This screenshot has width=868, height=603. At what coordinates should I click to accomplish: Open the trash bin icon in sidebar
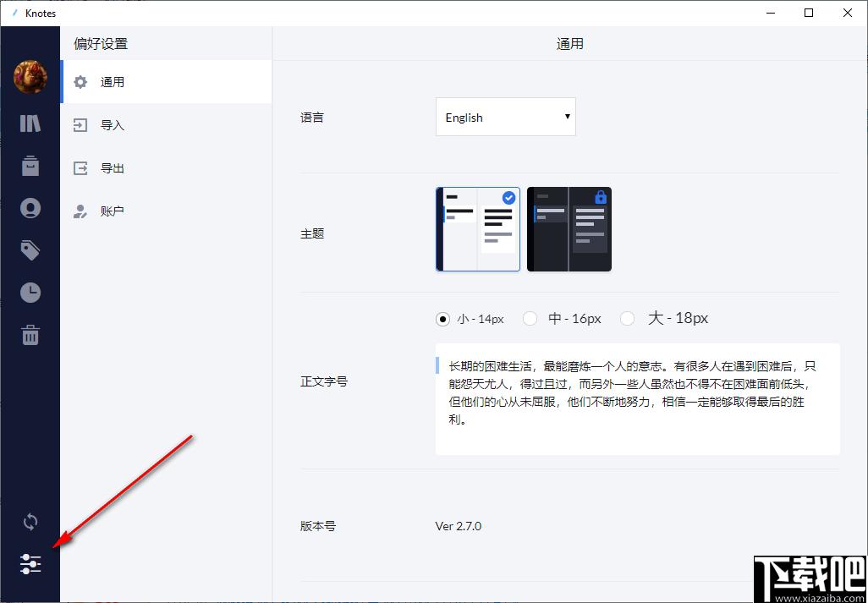pyautogui.click(x=30, y=335)
